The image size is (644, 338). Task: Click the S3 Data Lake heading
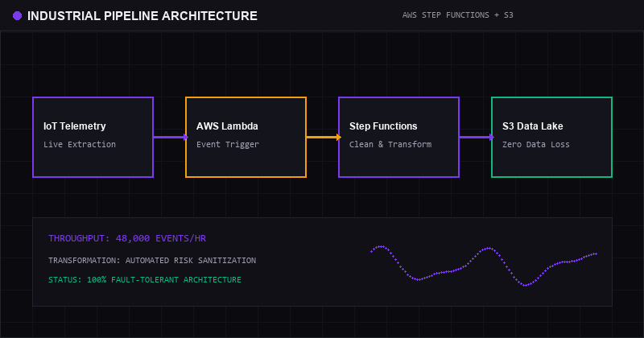(532, 126)
